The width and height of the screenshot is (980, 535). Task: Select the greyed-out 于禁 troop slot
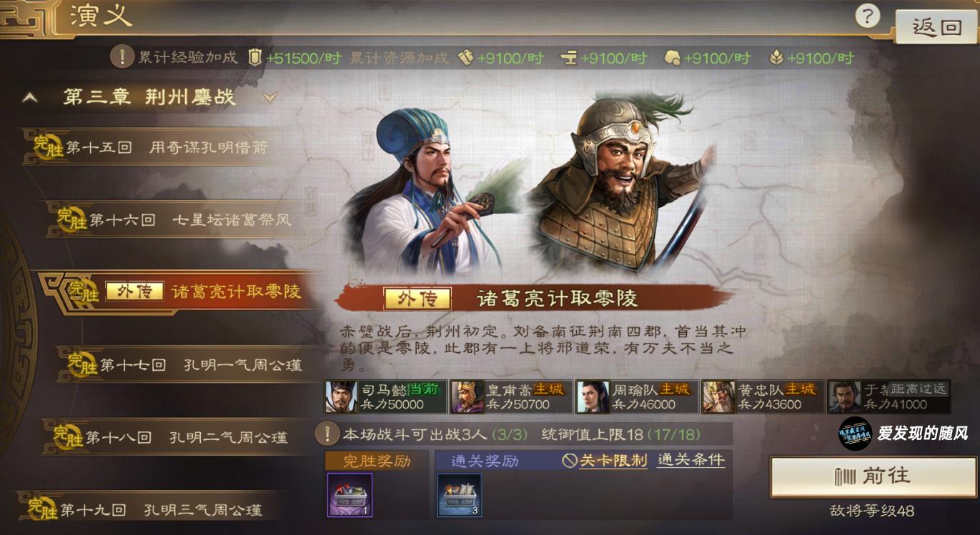889,396
